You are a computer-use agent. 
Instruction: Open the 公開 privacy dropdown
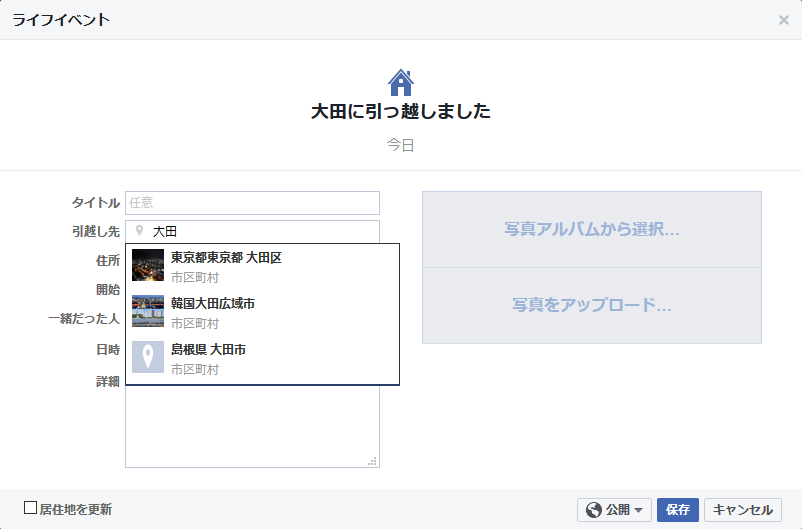pyautogui.click(x=614, y=510)
